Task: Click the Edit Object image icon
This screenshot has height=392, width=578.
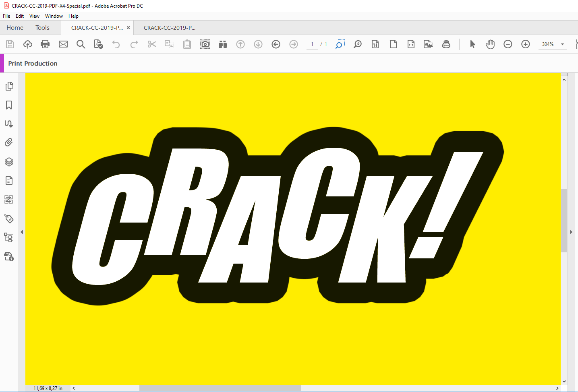Action: 429,44
